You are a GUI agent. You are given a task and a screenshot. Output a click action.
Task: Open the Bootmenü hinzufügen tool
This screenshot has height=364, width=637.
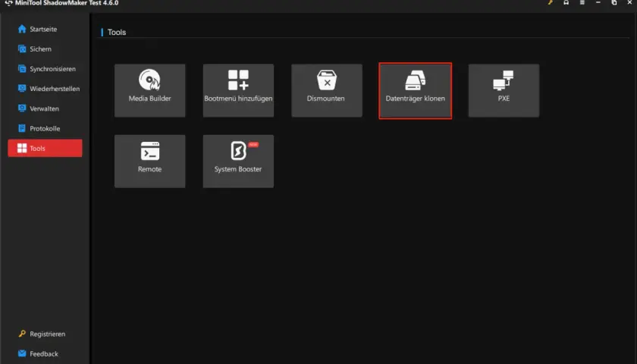pyautogui.click(x=238, y=90)
